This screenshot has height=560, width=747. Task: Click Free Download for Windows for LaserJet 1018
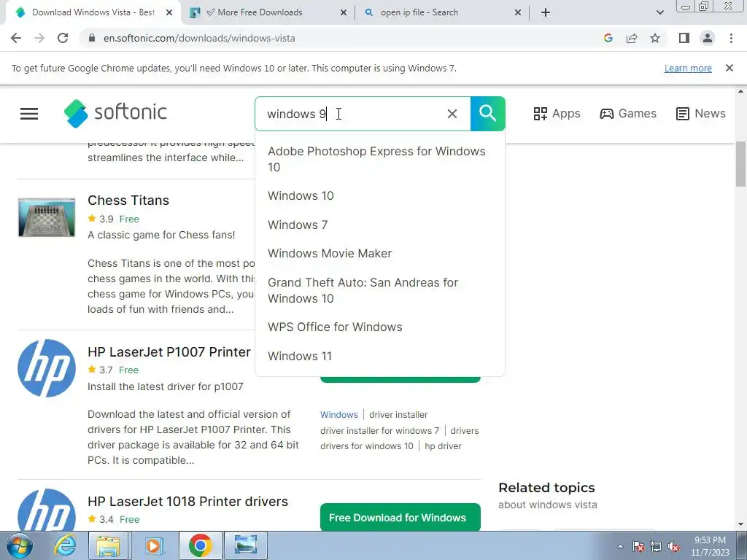click(x=400, y=518)
